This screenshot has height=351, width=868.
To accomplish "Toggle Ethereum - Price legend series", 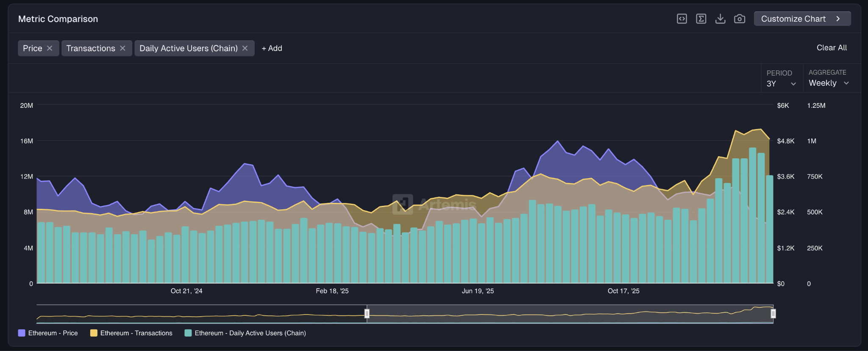I will 48,333.
